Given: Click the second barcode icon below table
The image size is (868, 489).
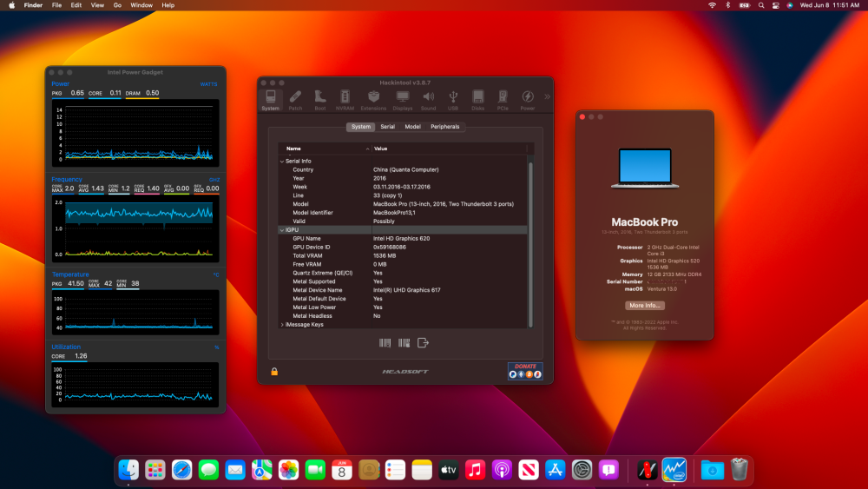Looking at the screenshot, I should pos(404,343).
